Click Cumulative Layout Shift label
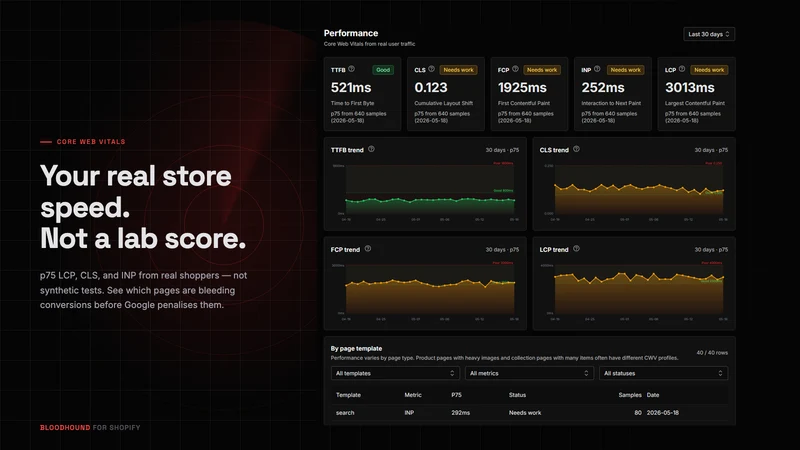This screenshot has width=800, height=450. click(x=443, y=103)
